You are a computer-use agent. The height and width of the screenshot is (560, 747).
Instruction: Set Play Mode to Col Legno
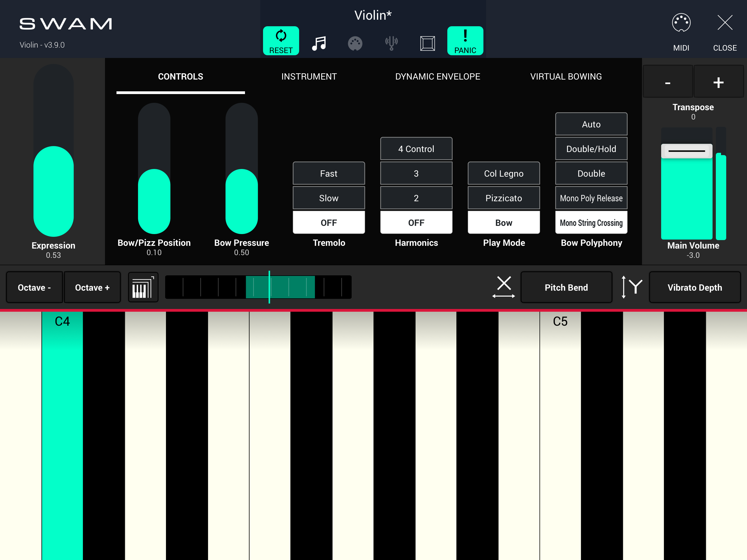(504, 174)
